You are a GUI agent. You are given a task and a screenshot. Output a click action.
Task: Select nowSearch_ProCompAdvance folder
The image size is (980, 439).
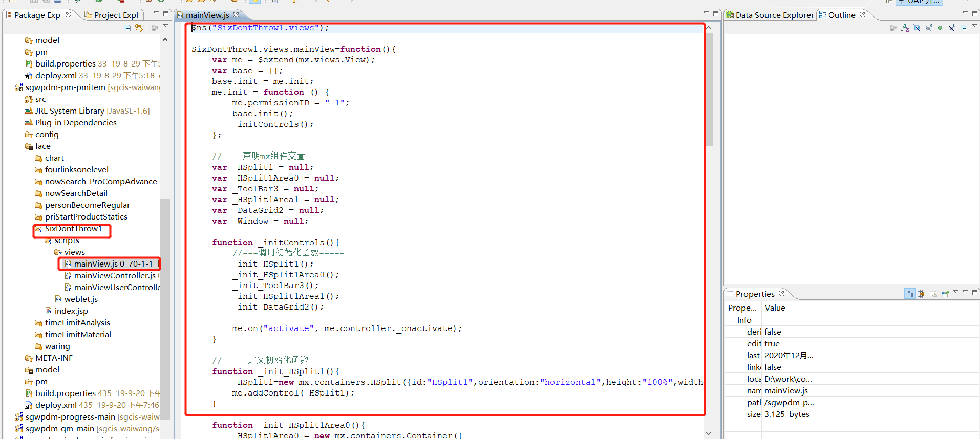pyautogui.click(x=96, y=181)
